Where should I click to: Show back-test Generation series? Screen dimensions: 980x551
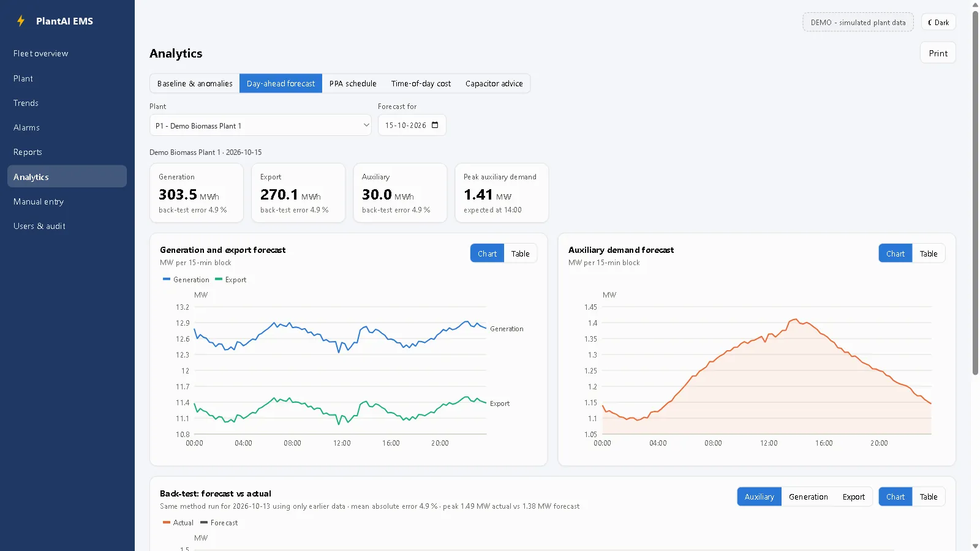pyautogui.click(x=808, y=497)
